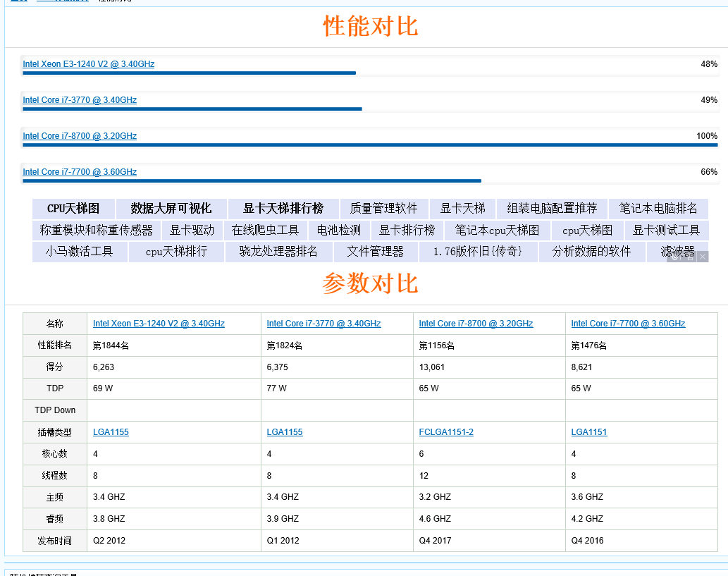
Task: Click the 发布时间 row header
Action: click(55, 541)
